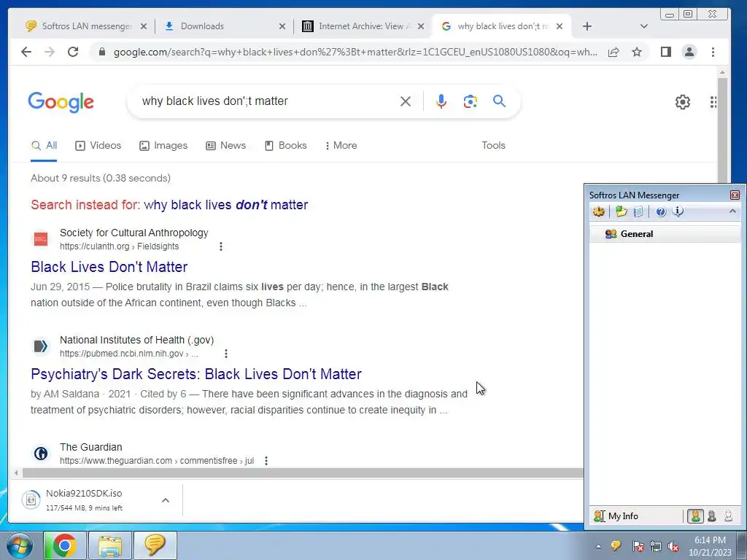Open Psychiatry's Dark Secrets result
The image size is (747, 560).
point(196,374)
